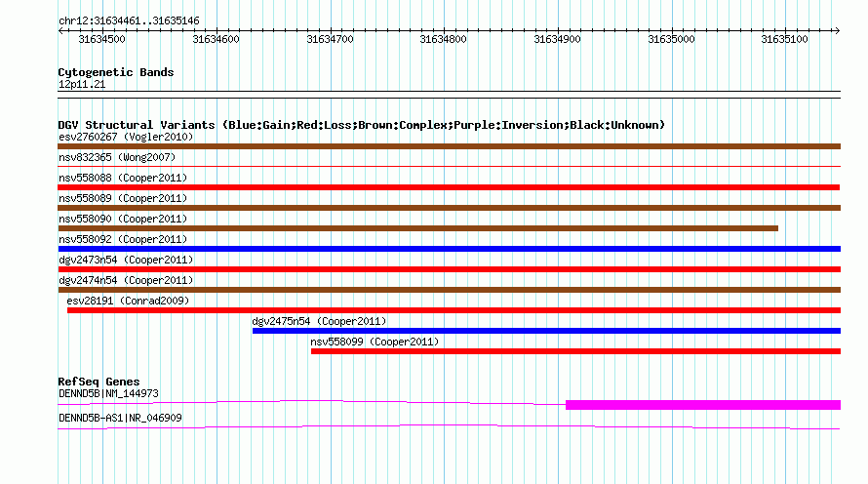Click the chr12:31634461..31635146 coordinate label
The height and width of the screenshot is (484, 868).
pos(129,21)
